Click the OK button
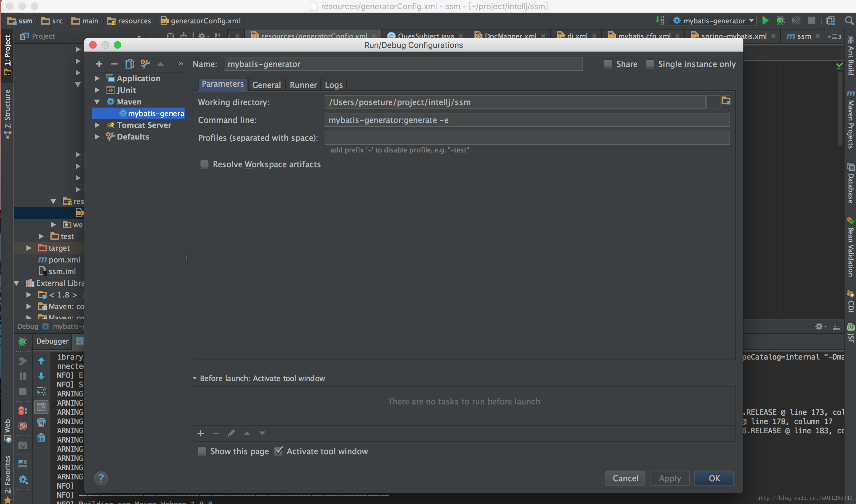 714,478
